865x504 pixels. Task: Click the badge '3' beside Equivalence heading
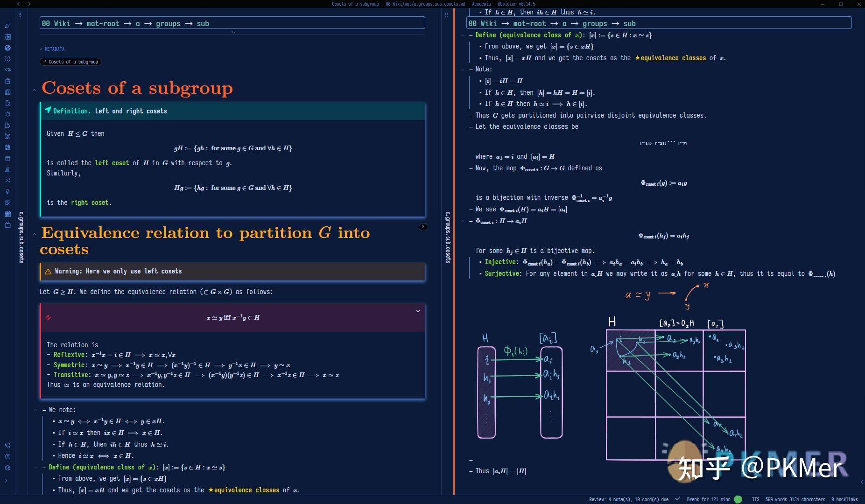pos(423,227)
